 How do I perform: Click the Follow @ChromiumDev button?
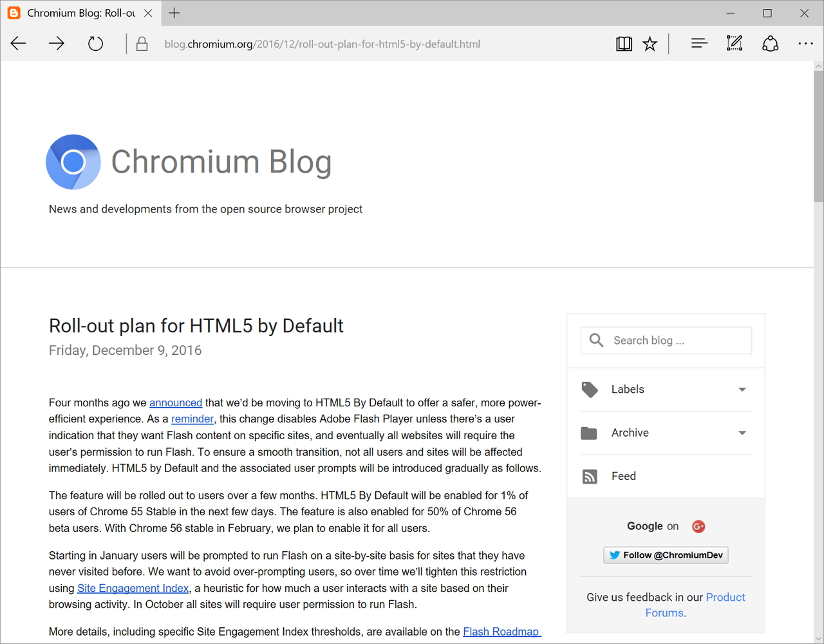point(665,554)
